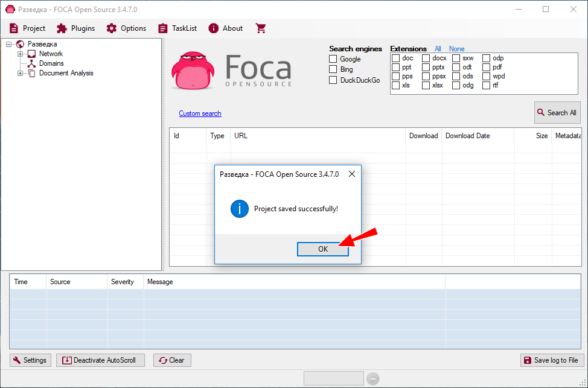Image resolution: width=588 pixels, height=388 pixels.
Task: Click the Foca mascot logo
Action: [x=193, y=71]
